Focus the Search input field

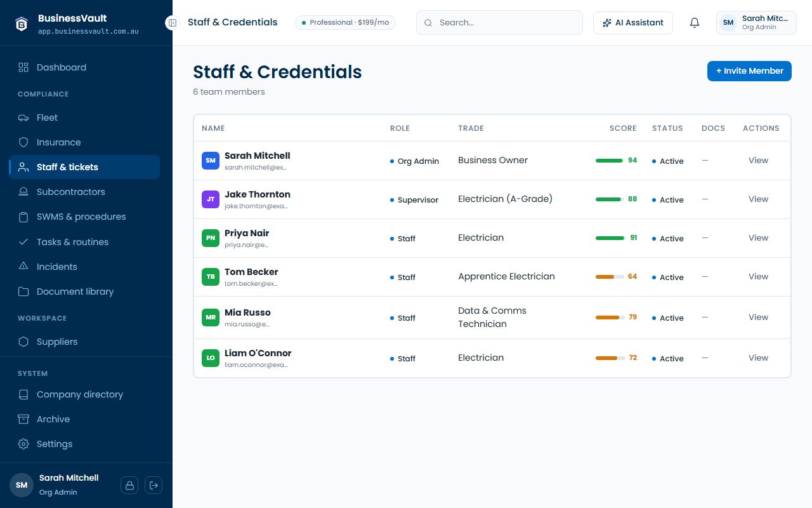tap(499, 23)
